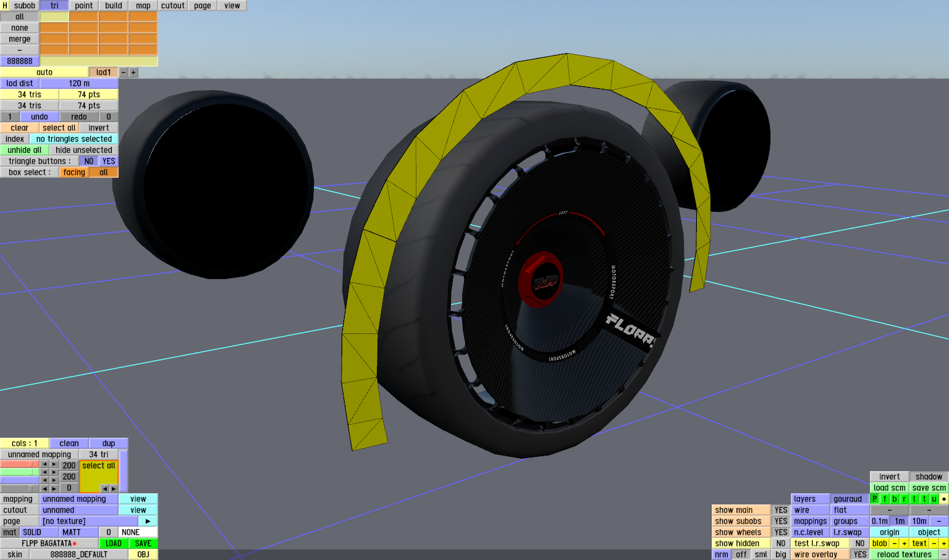Click the green r view button

coord(905,499)
